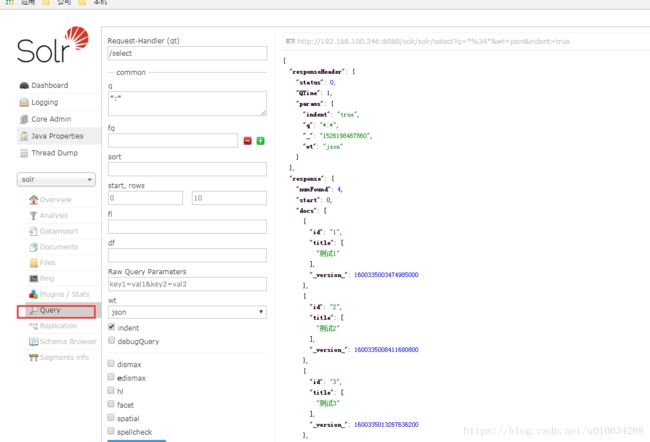Enable the edismax checkbox

(x=111, y=377)
